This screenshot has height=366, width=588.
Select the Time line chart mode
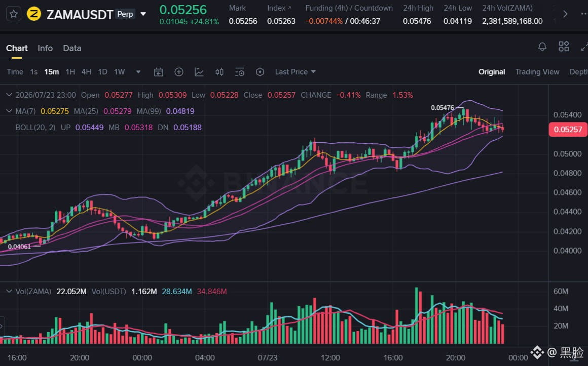(15, 71)
